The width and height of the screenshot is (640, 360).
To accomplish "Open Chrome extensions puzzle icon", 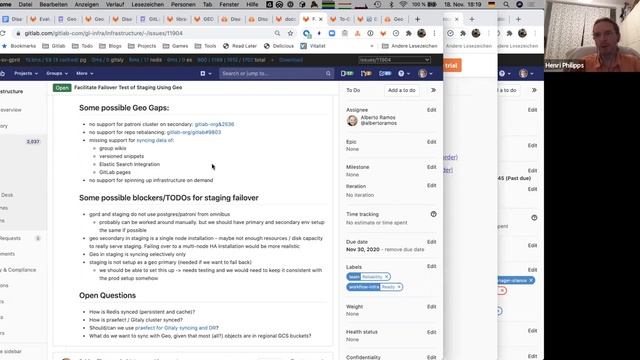I will tap(408, 33).
